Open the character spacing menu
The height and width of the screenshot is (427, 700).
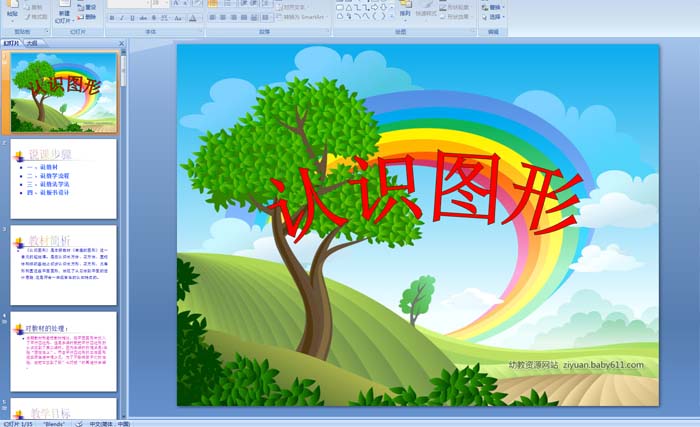pos(164,18)
